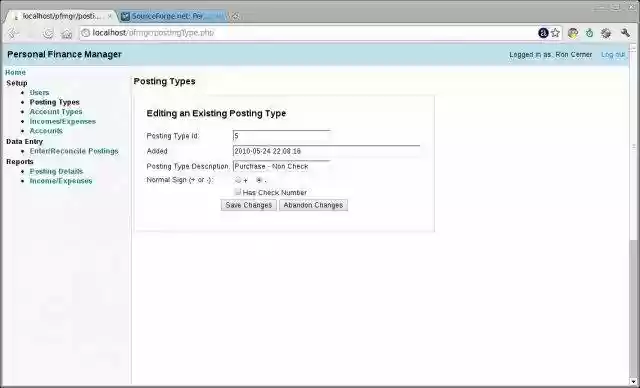
Task: Open the Incomes/Expenses setup link
Action: pos(62,122)
